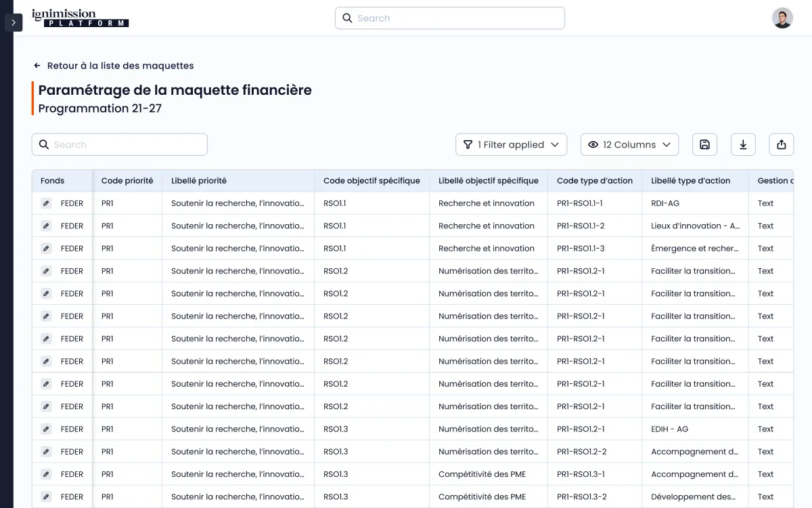Click the Libellé priorité column header
The height and width of the screenshot is (508, 812).
click(199, 181)
